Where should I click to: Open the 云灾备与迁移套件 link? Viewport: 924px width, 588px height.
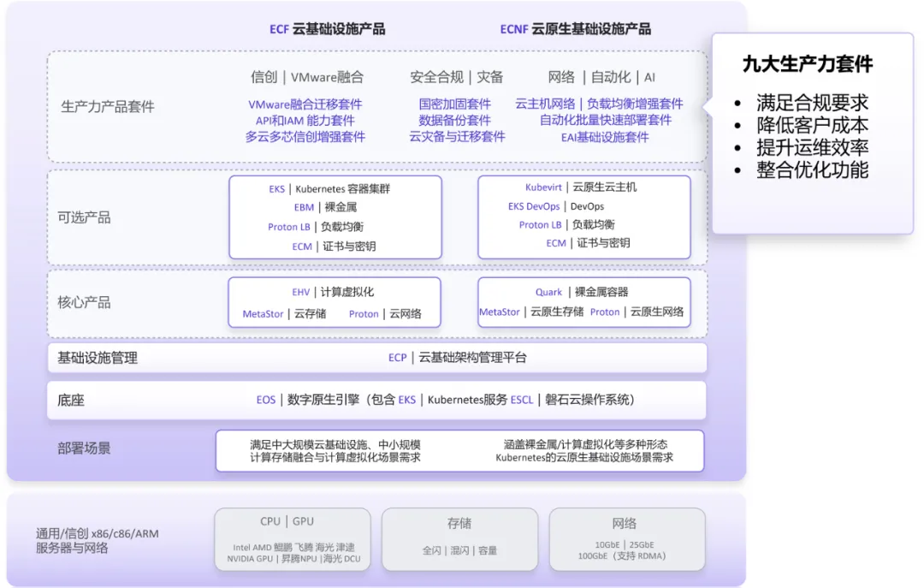[457, 137]
